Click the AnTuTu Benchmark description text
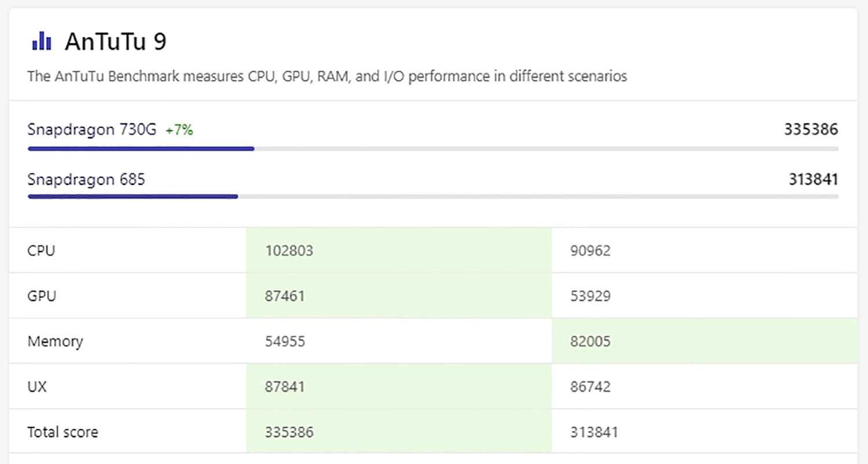The image size is (868, 464). (327, 76)
